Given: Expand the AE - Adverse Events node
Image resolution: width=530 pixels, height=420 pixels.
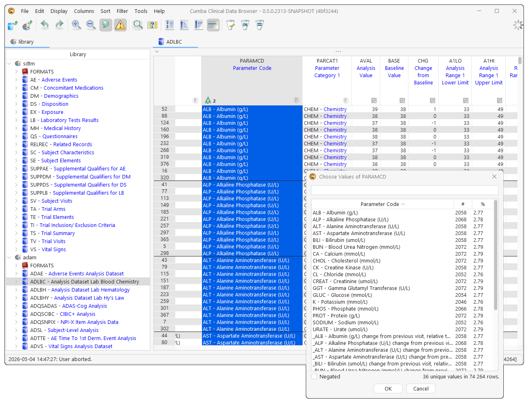Looking at the screenshot, I should pos(17,80).
